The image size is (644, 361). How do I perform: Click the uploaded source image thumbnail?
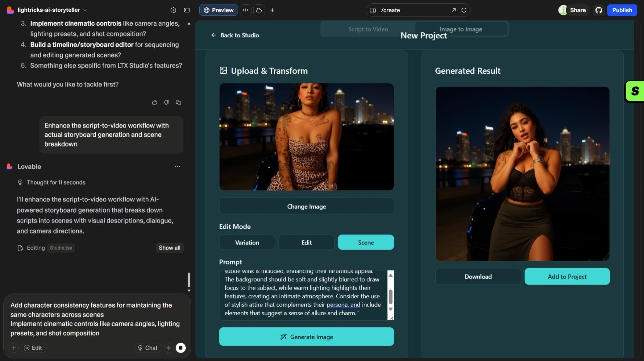306,137
